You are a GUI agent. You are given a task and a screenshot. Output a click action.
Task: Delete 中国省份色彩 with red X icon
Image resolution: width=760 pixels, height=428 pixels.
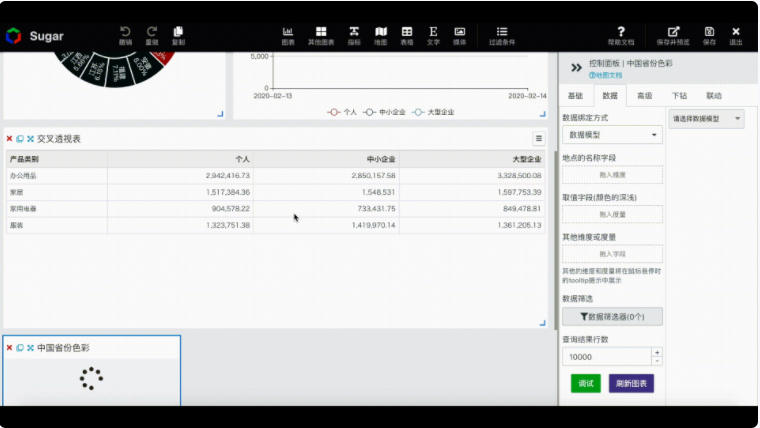point(9,348)
